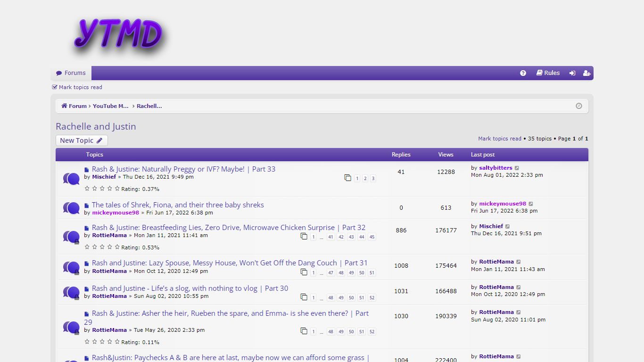Go to page 45 of Part 32 topic
644x362 pixels.
pyautogui.click(x=372, y=237)
